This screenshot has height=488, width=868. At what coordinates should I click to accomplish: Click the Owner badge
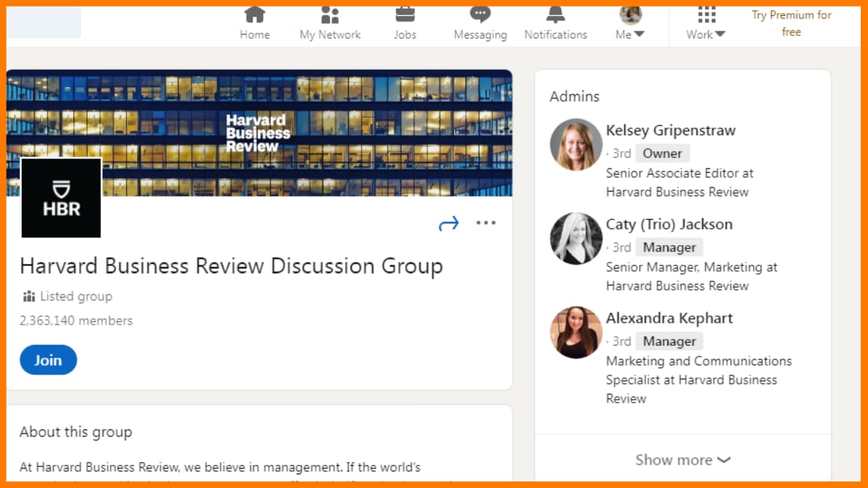pos(663,153)
